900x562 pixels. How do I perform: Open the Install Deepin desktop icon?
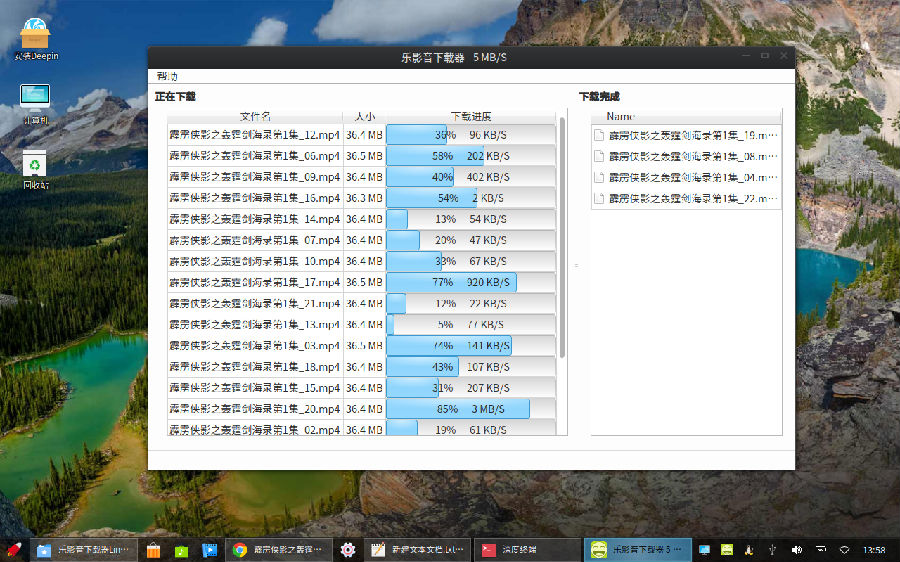coord(36,39)
